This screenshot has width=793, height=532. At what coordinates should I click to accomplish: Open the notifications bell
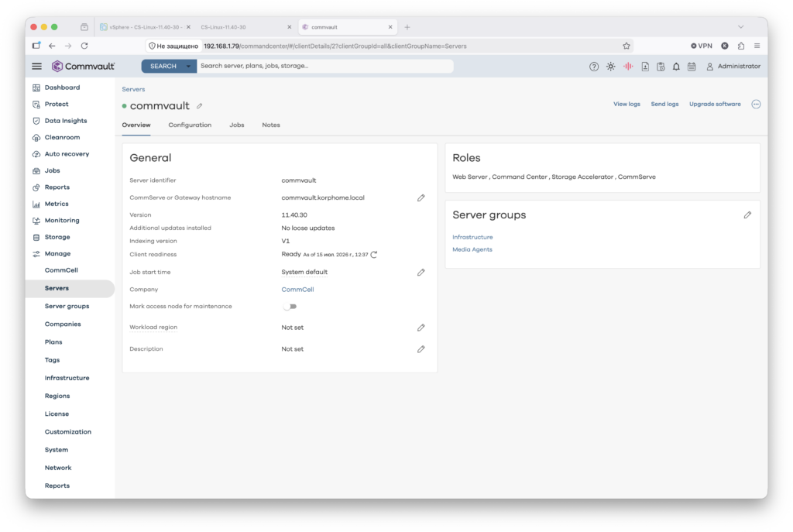click(676, 67)
